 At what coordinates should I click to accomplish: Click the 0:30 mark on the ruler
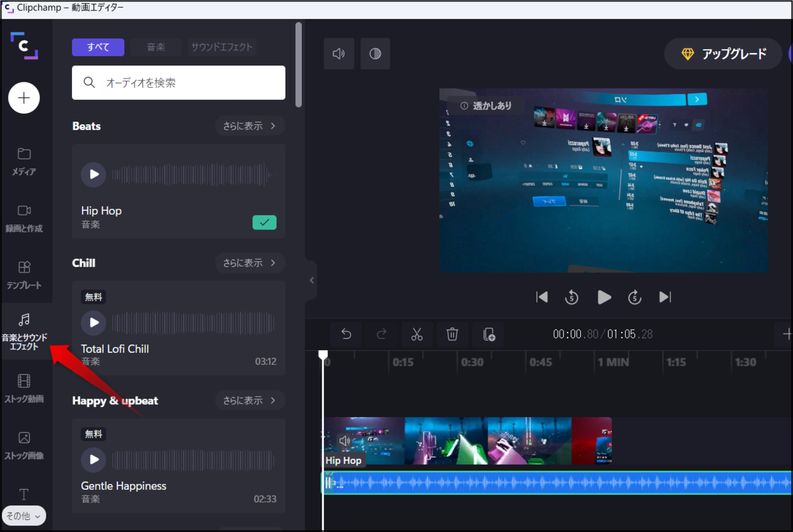point(472,362)
